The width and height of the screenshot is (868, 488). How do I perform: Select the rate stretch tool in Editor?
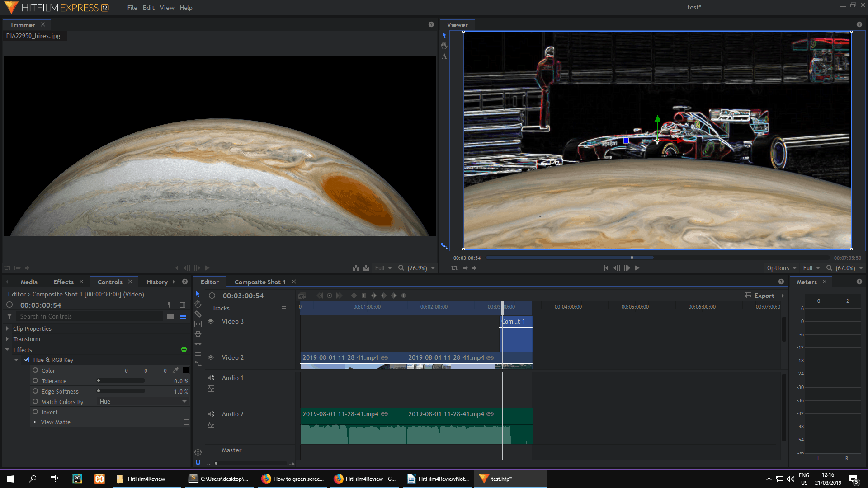click(198, 364)
